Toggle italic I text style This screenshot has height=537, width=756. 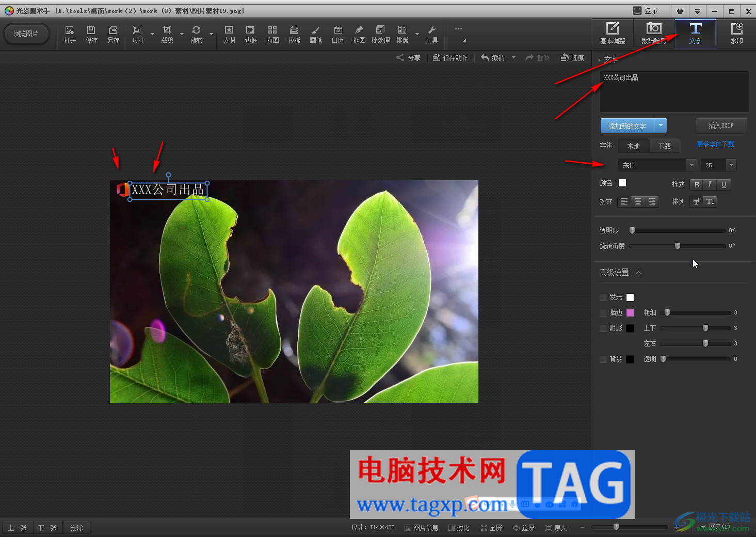710,184
